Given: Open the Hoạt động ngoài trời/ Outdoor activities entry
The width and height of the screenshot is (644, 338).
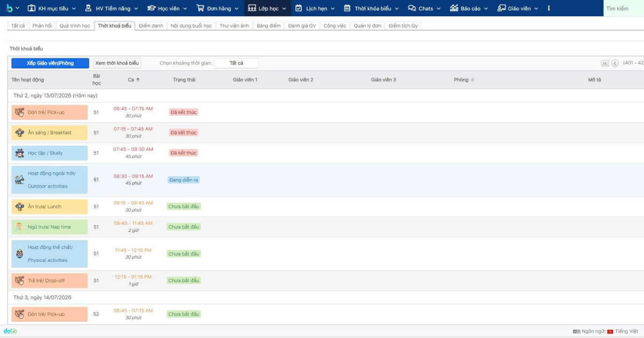Looking at the screenshot, I should tap(49, 180).
